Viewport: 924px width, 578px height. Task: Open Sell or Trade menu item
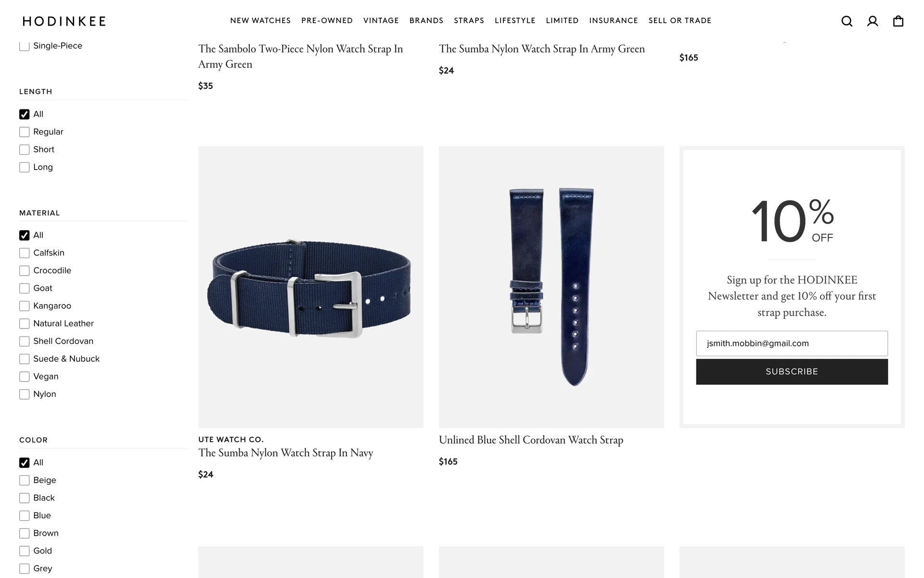coord(680,21)
